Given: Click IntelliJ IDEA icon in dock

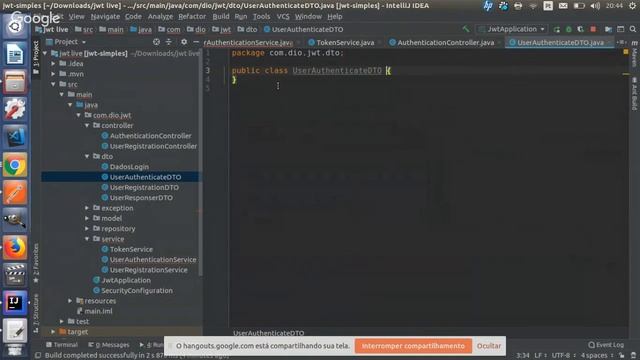Looking at the screenshot, I should [15, 303].
